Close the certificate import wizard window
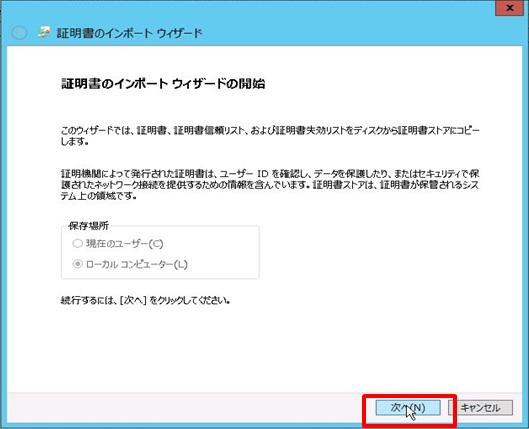This screenshot has width=529, height=429. point(510,8)
